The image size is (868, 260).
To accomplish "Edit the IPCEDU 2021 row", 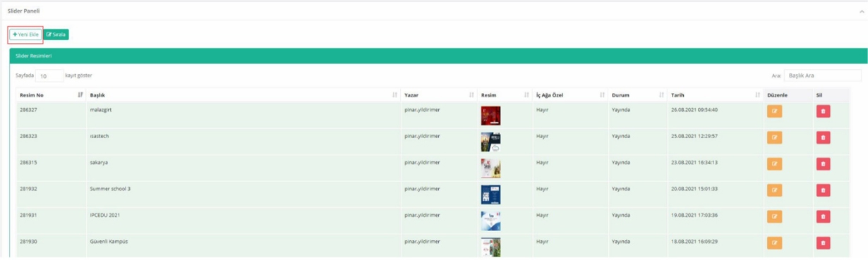I will (x=774, y=216).
